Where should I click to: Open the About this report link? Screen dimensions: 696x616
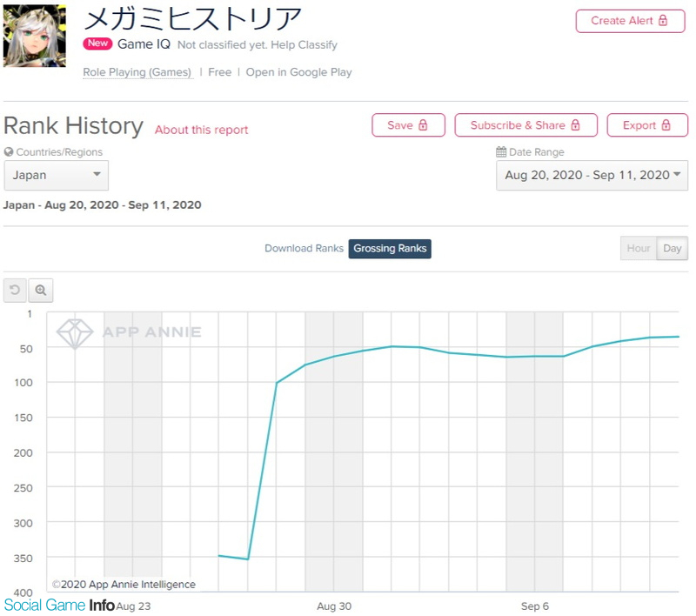[202, 130]
